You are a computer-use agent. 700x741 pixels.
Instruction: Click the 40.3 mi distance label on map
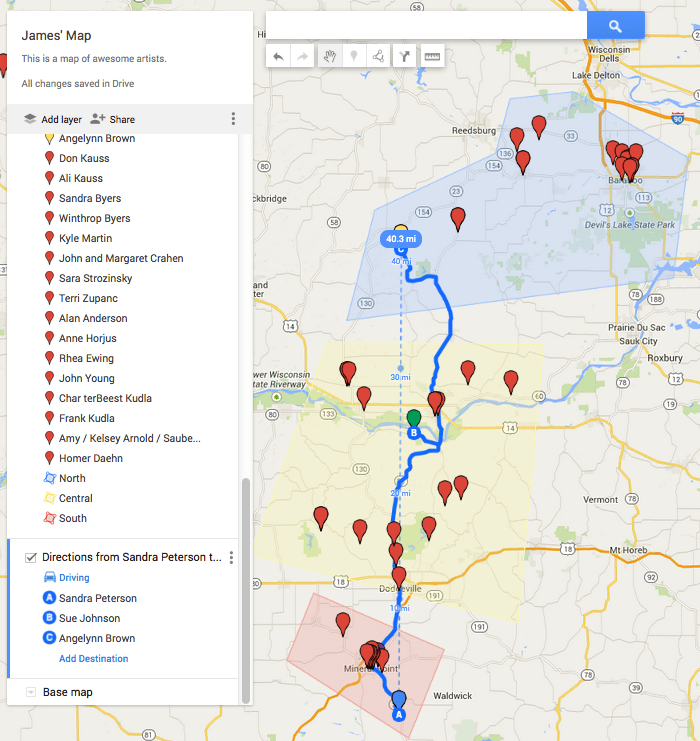pyautogui.click(x=401, y=239)
